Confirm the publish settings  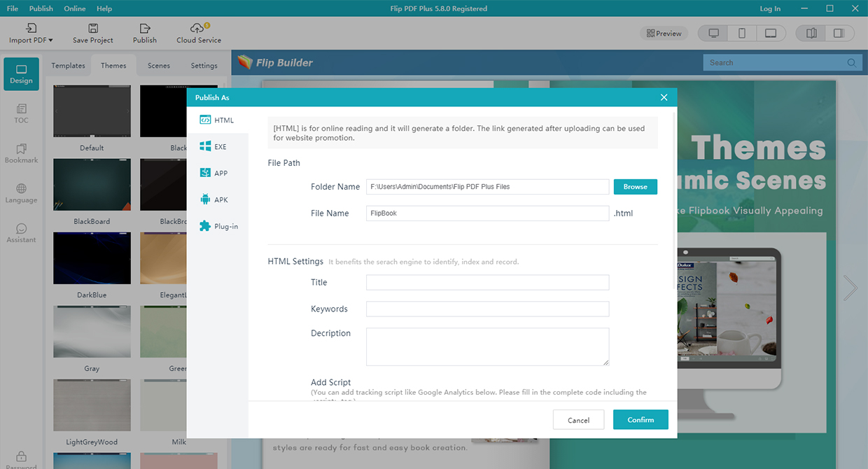640,420
